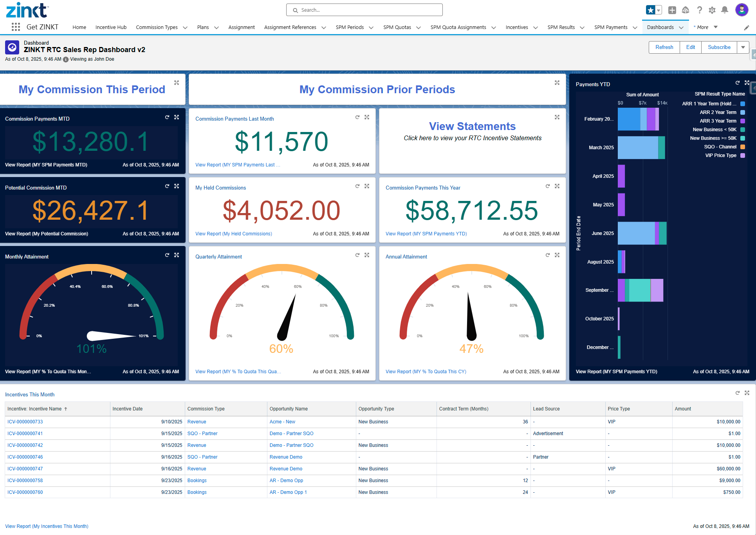
Task: Refresh the Payments YTD chart widget
Action: pyautogui.click(x=737, y=83)
